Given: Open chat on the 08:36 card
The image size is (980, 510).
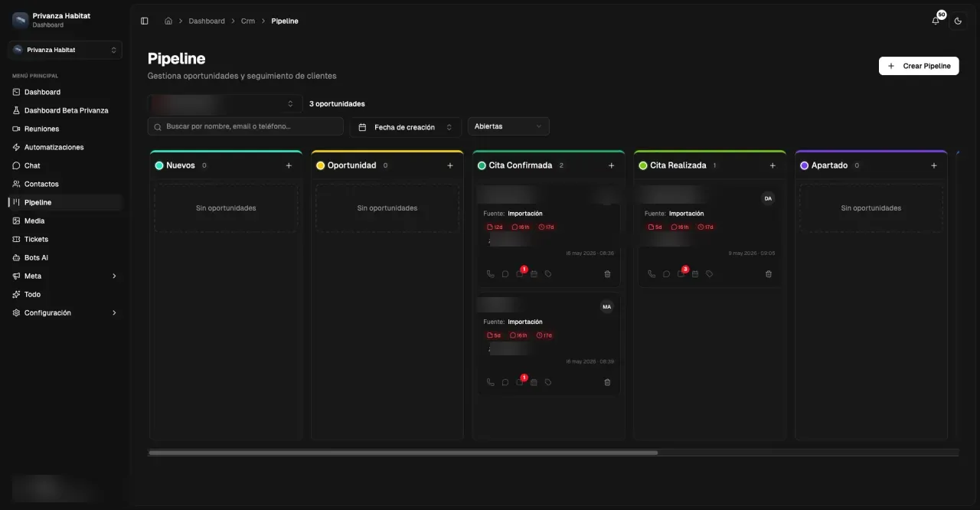Looking at the screenshot, I should click(x=505, y=274).
